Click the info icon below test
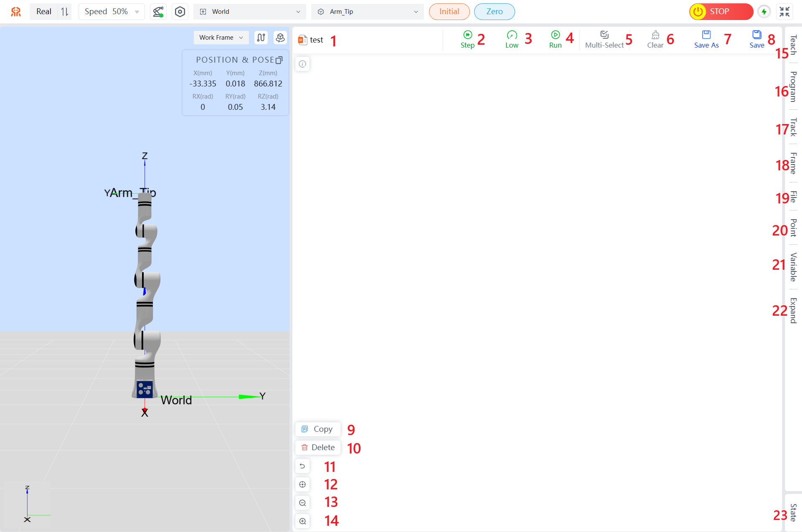The height and width of the screenshot is (532, 802). [302, 64]
